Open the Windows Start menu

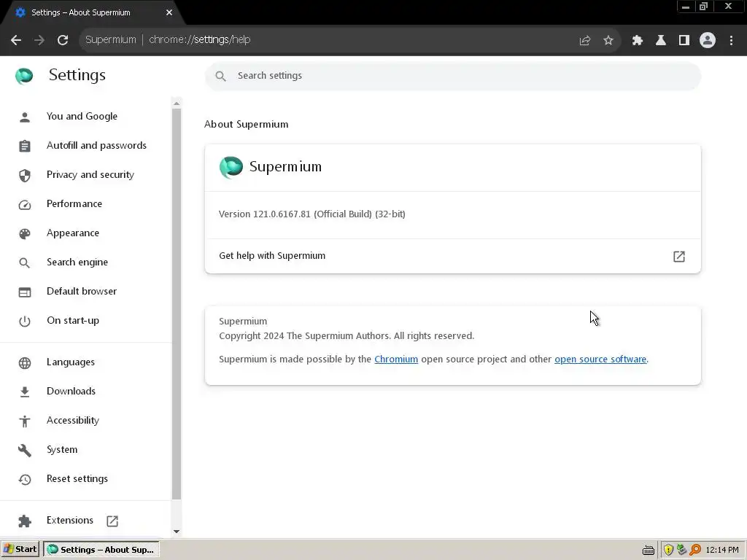(20, 550)
